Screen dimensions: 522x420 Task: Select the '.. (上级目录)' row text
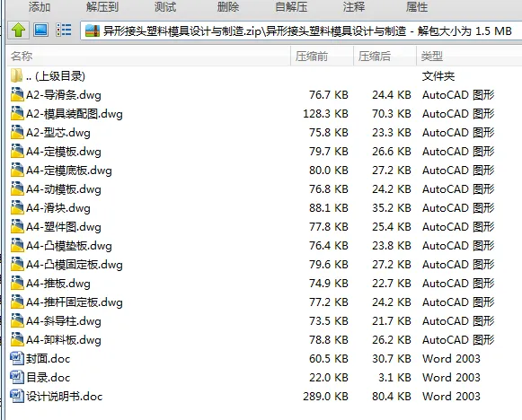(56, 76)
